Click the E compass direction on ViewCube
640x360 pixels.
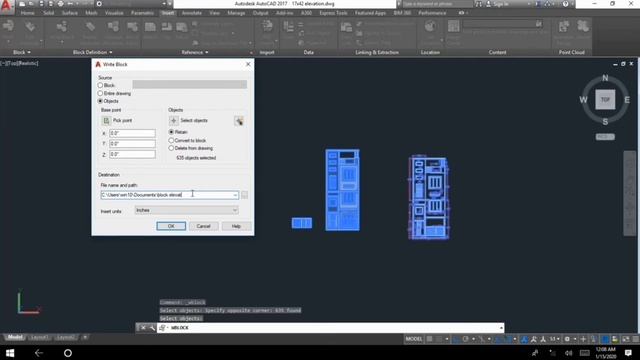click(627, 100)
